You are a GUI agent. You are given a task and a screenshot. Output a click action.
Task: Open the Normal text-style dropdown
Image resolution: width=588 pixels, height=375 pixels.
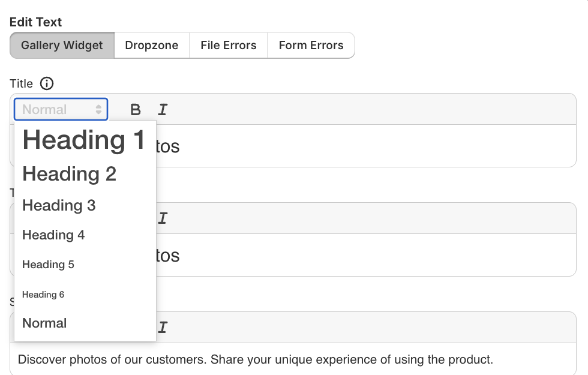61,109
